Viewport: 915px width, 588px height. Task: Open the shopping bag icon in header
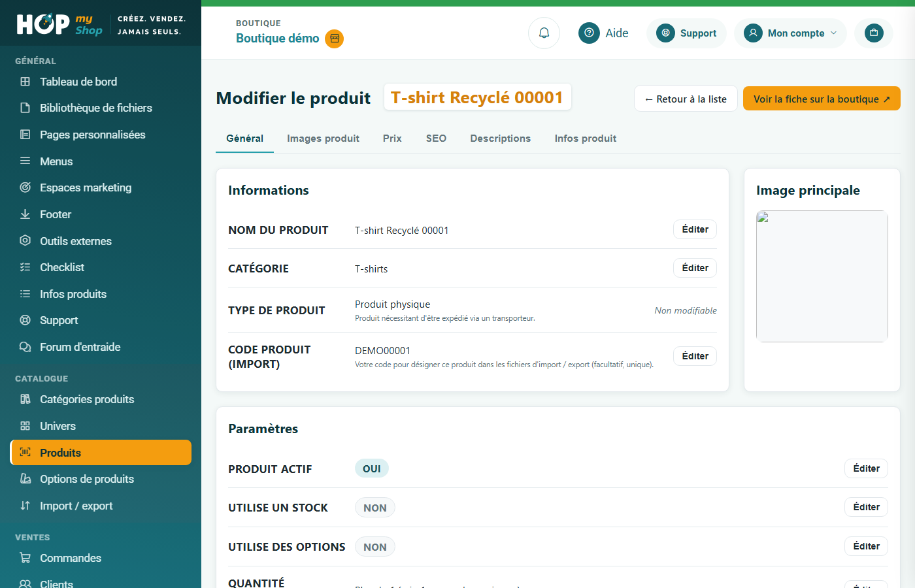[874, 33]
